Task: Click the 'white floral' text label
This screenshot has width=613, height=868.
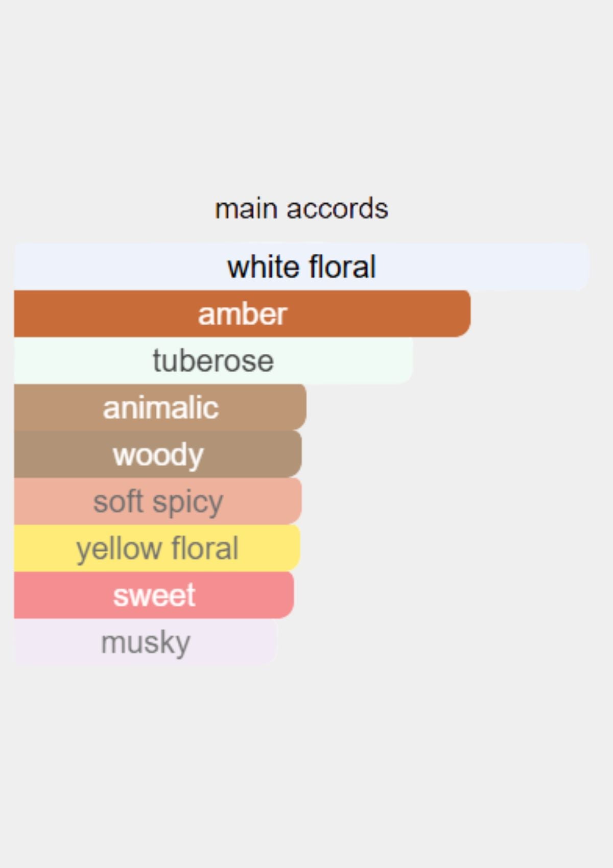Action: tap(301, 267)
